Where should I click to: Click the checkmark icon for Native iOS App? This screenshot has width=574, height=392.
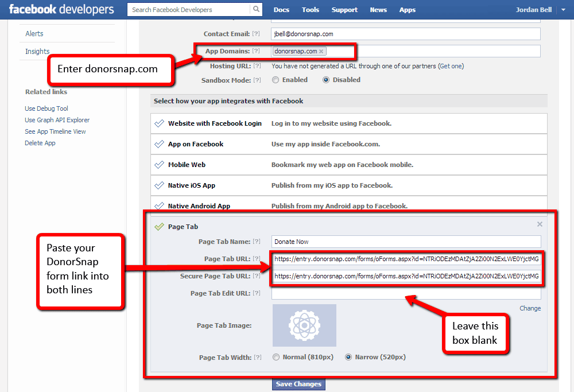[x=159, y=185]
